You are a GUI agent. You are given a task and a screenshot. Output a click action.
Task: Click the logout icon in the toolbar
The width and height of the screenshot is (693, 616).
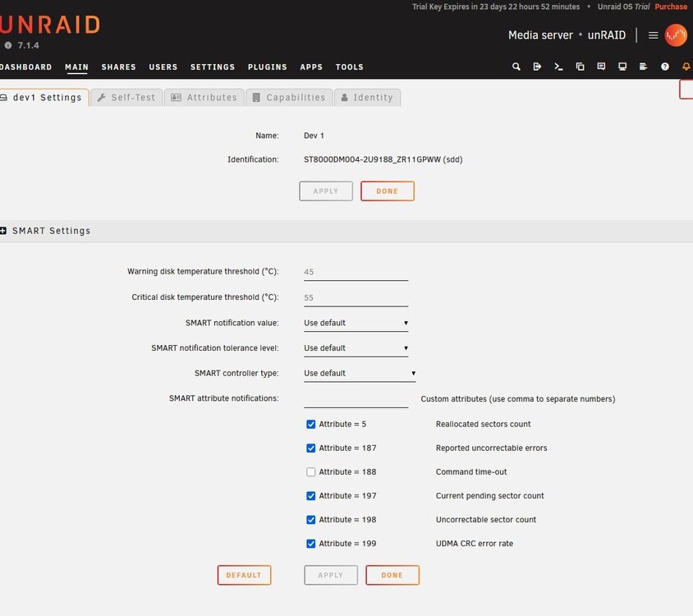(x=537, y=67)
